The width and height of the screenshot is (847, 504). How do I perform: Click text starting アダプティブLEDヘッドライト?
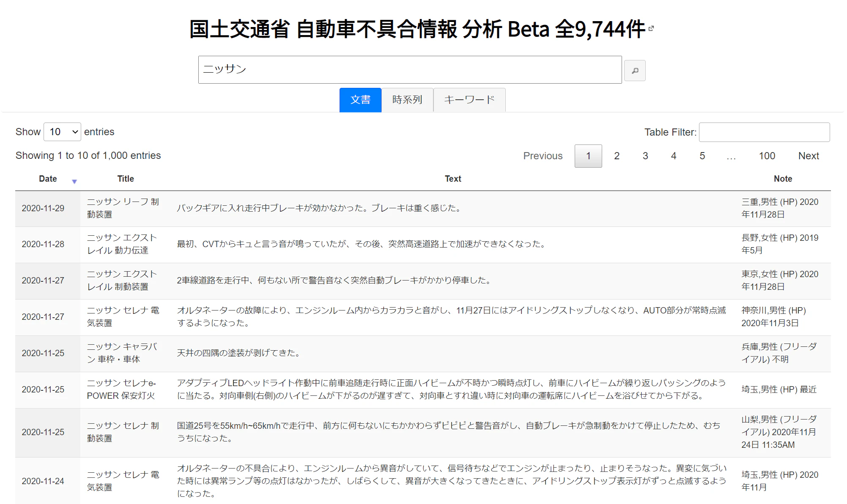coord(451,390)
